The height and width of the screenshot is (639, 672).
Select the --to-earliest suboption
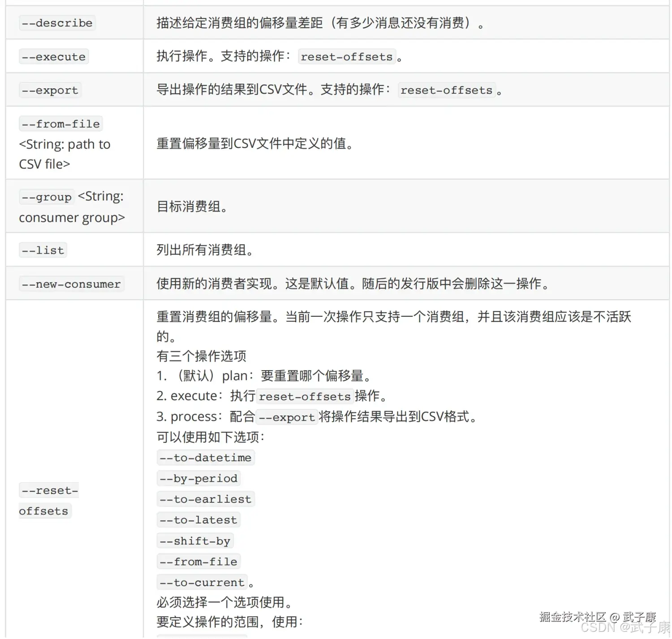pos(206,499)
